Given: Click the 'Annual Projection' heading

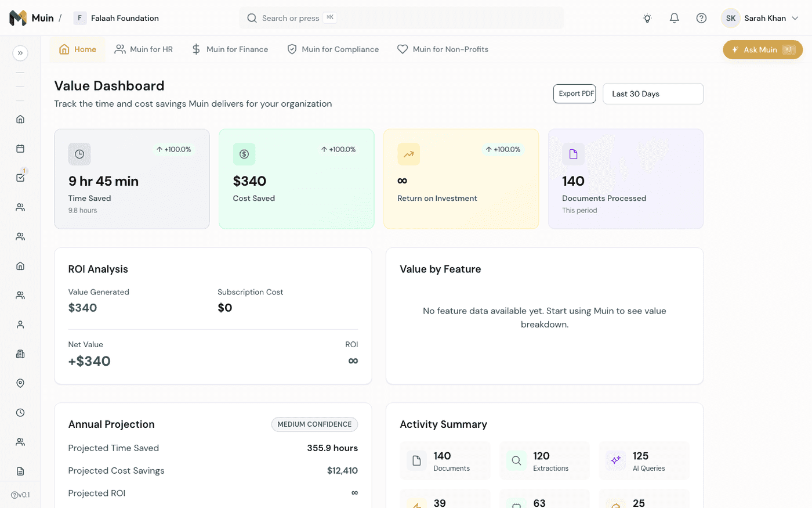Looking at the screenshot, I should pyautogui.click(x=111, y=424).
